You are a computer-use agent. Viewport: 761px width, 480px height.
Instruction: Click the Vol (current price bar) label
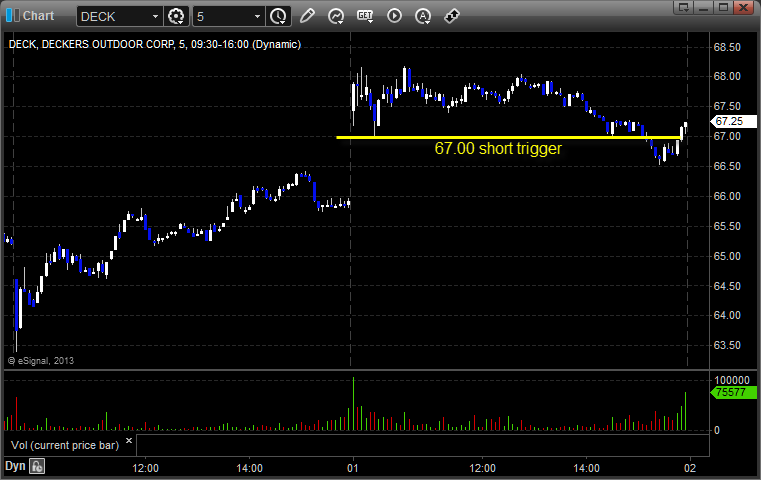65,445
